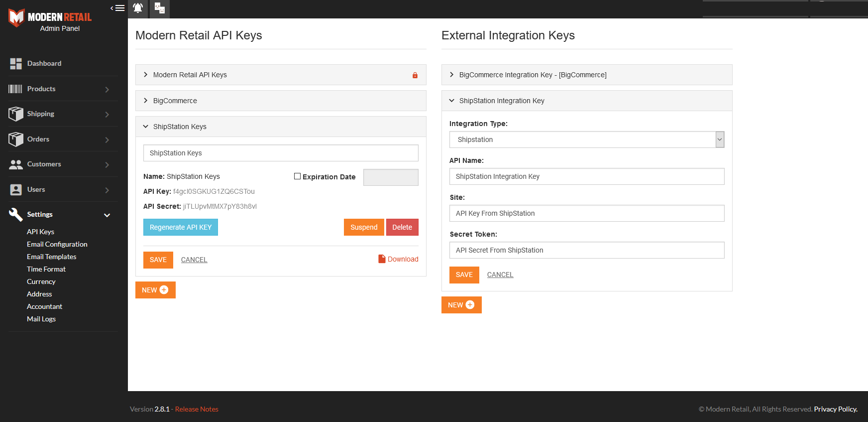The height and width of the screenshot is (422, 868).
Task: Expand the Customers menu arrow
Action: tap(107, 164)
